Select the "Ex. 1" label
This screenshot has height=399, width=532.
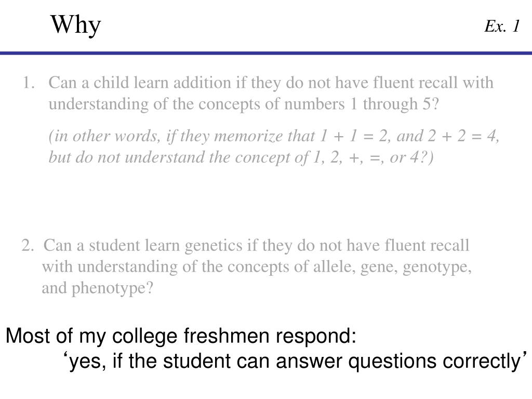502,26
